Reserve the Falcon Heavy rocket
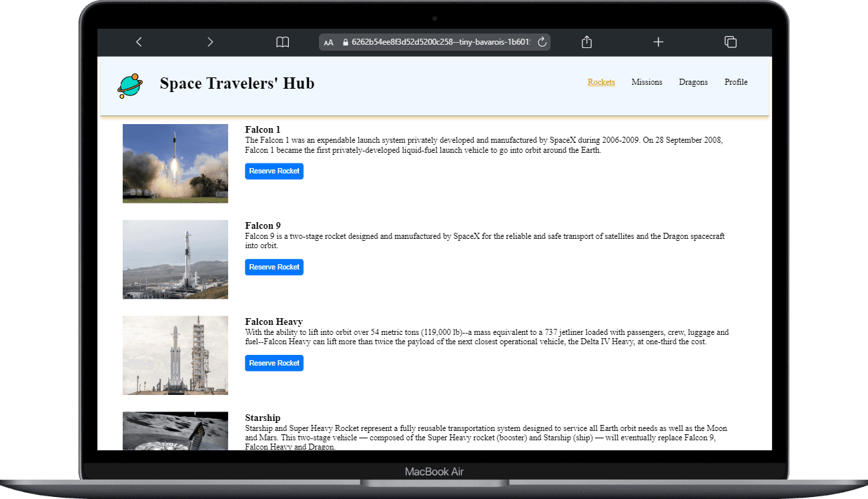The height and width of the screenshot is (499, 868). click(x=274, y=363)
